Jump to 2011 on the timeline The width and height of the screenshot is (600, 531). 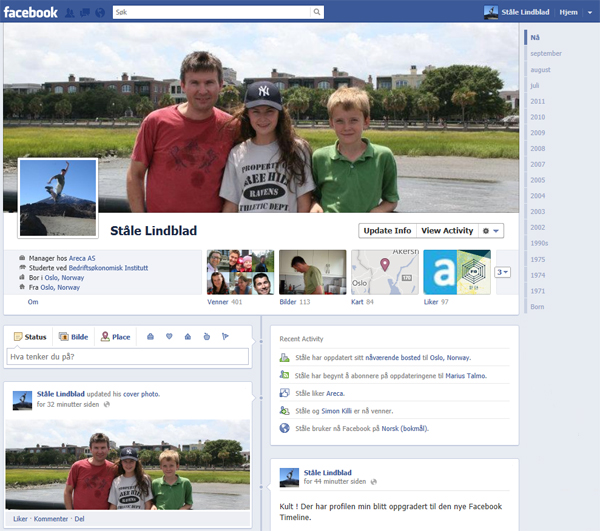tap(538, 101)
